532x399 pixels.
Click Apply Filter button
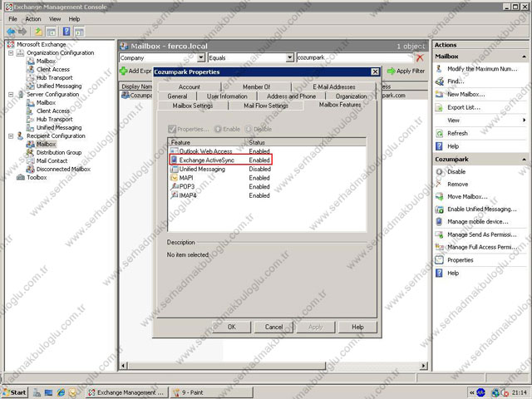(x=406, y=71)
